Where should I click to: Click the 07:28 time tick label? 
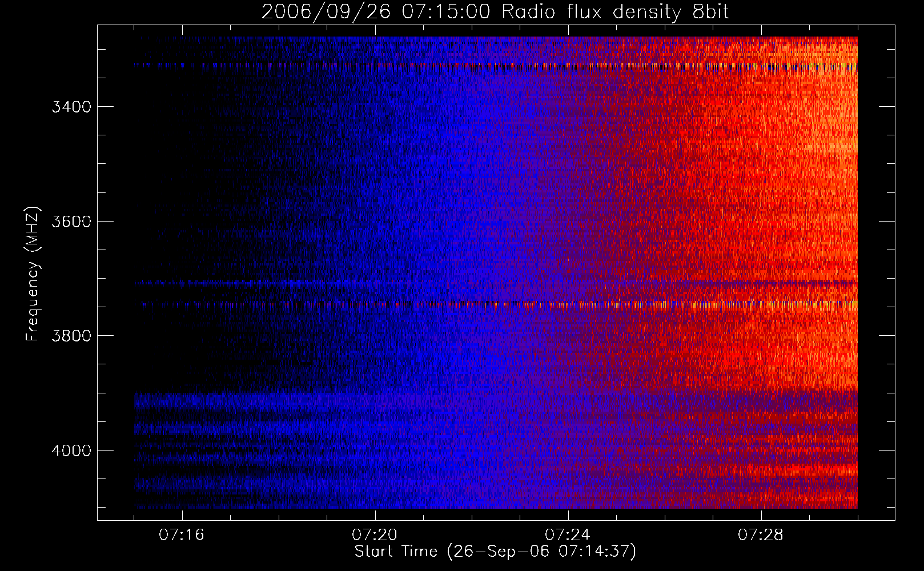pos(761,535)
